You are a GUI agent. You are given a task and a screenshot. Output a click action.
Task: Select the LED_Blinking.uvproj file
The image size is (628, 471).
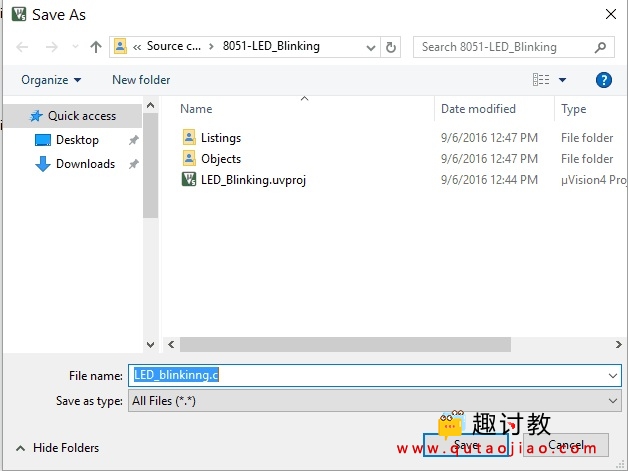pos(253,180)
